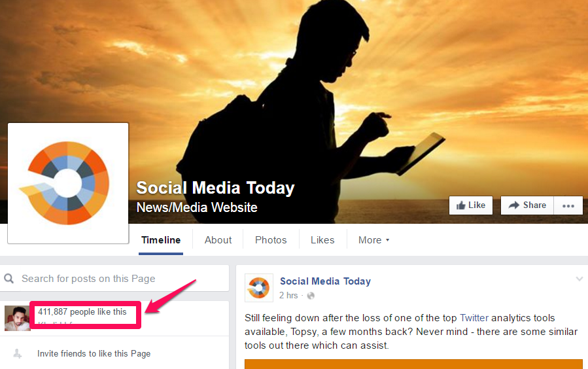Click the 2 hrs post timestamp
The width and height of the screenshot is (588, 369).
click(288, 296)
